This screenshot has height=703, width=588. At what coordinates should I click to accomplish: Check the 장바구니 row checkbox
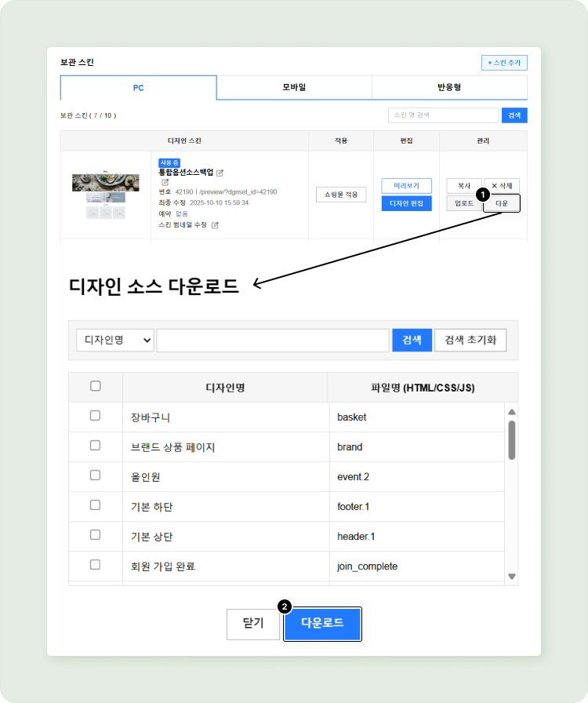(x=96, y=416)
